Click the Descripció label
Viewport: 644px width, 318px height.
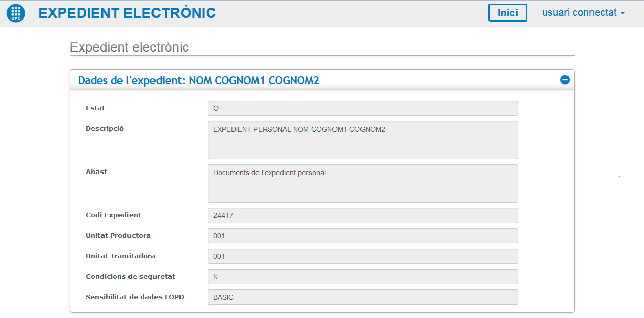[x=105, y=129]
